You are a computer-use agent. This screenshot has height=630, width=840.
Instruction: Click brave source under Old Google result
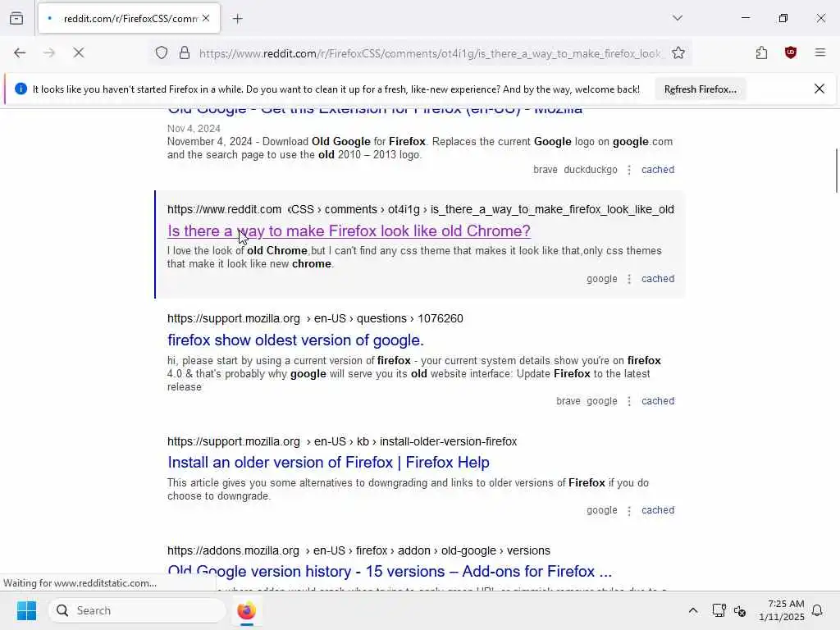(x=546, y=170)
